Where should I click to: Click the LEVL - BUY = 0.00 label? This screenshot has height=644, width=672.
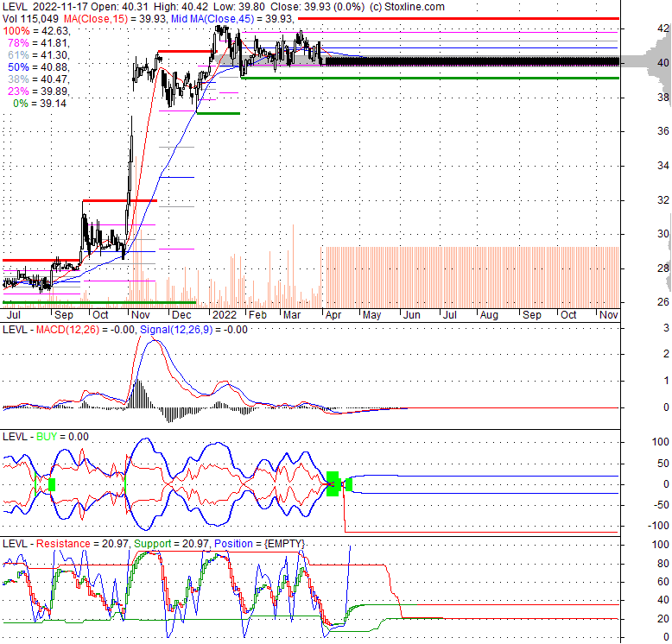46,437
